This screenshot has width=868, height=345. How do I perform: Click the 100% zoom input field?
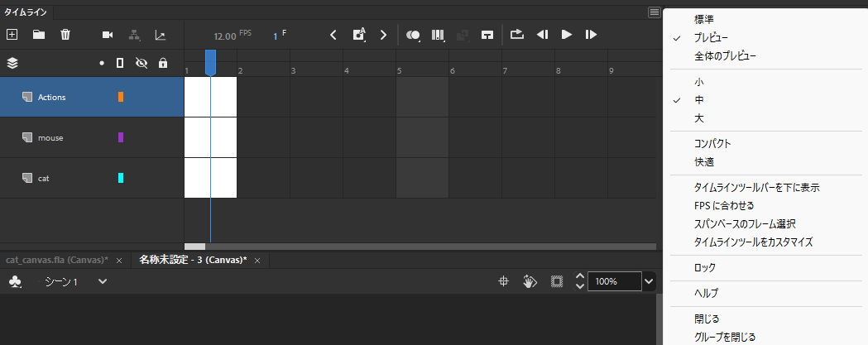pyautogui.click(x=613, y=281)
